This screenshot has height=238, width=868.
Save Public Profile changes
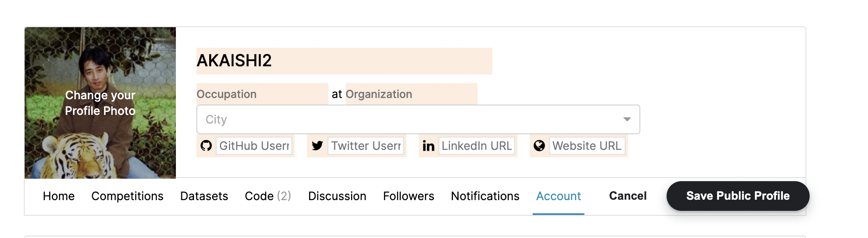[738, 196]
